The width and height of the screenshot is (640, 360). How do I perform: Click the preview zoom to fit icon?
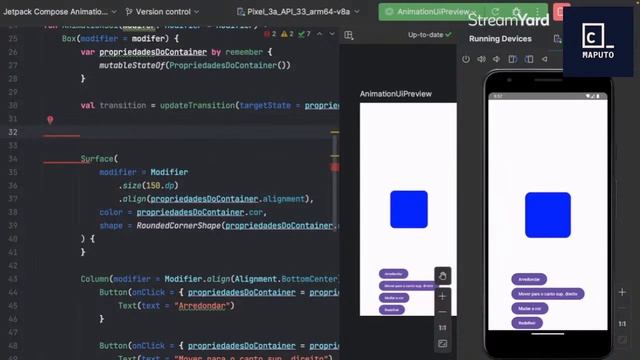442,344
